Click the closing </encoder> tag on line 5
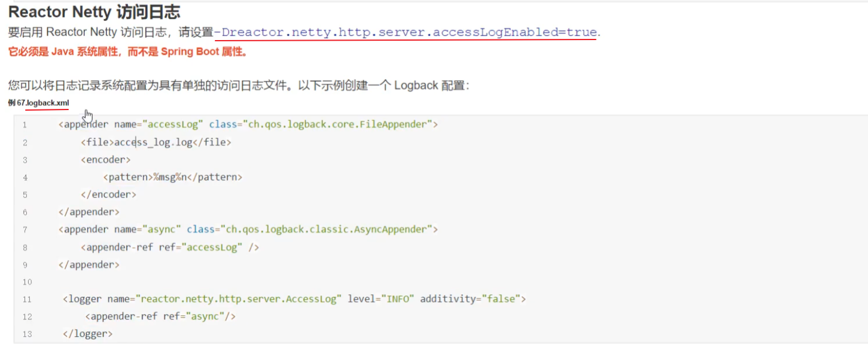Screen dimensions: 868x344 tap(108, 194)
